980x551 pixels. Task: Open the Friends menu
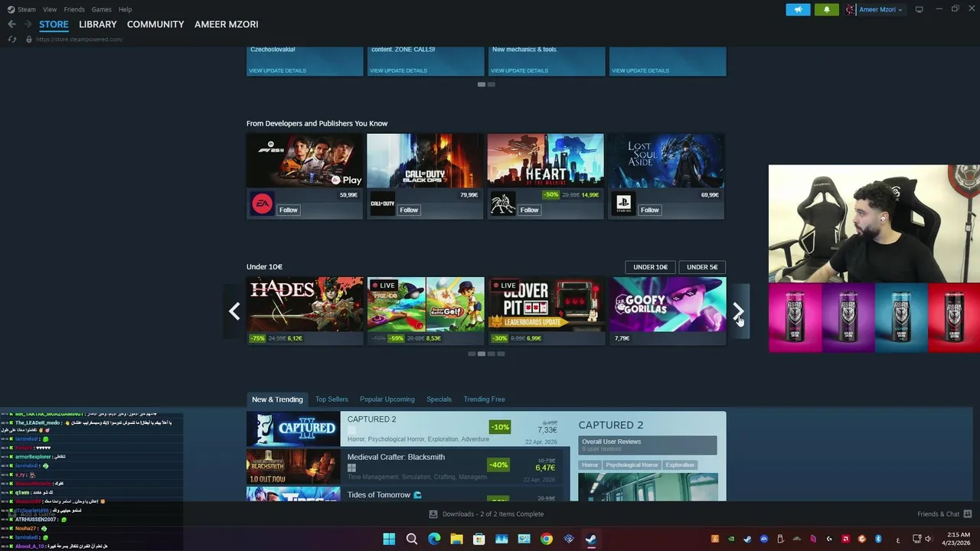74,9
